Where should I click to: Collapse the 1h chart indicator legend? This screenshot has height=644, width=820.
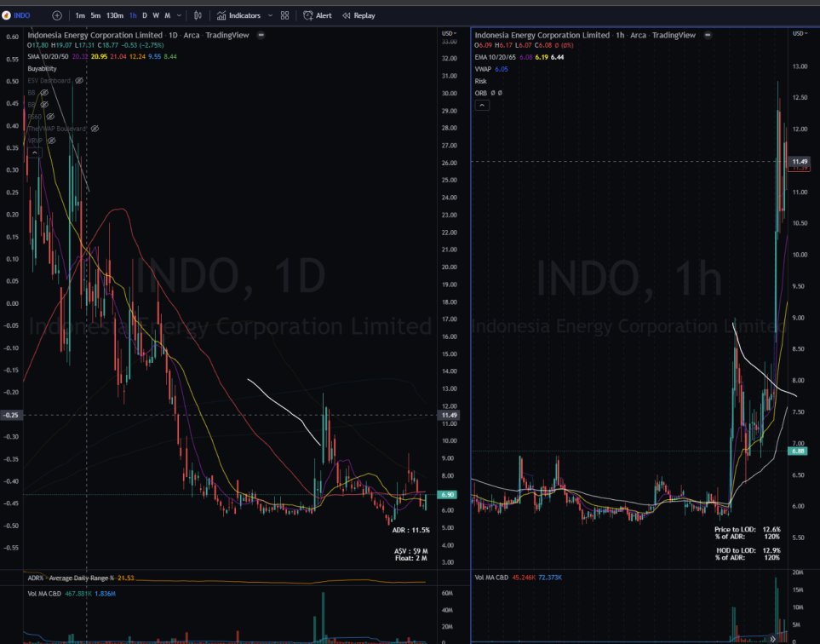click(482, 105)
